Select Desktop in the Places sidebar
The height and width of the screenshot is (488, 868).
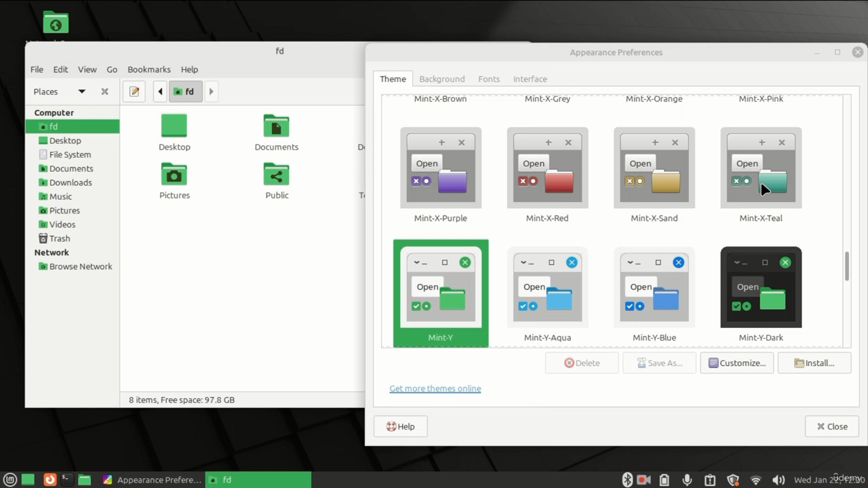(73, 140)
